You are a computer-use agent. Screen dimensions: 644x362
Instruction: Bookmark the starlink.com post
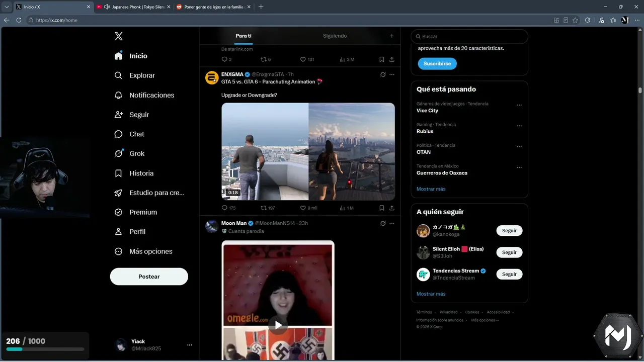[382, 59]
